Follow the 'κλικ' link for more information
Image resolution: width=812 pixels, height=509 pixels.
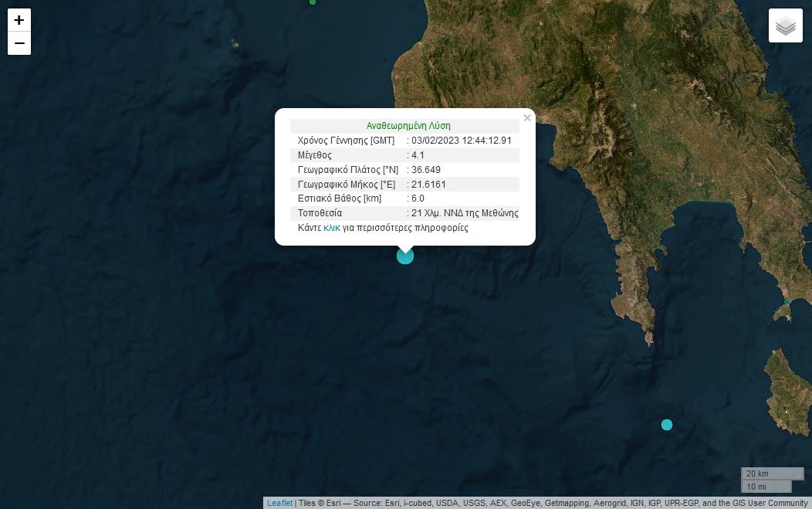click(x=332, y=228)
